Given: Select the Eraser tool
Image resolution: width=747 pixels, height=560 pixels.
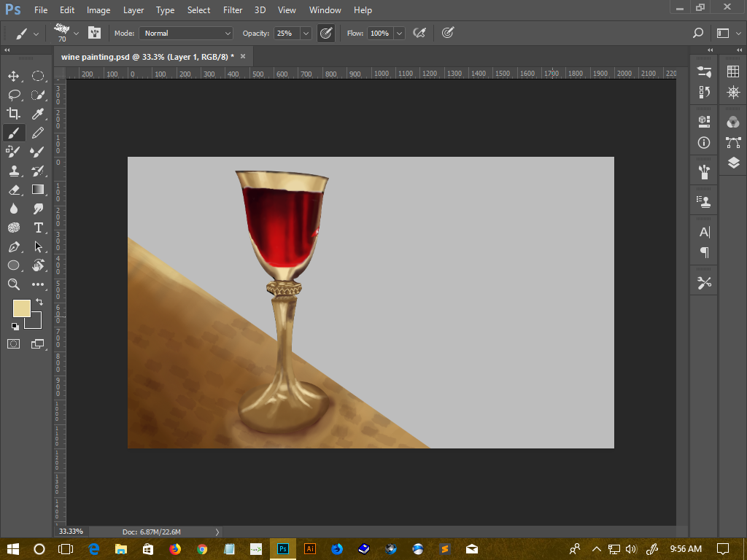Looking at the screenshot, I should 13,190.
